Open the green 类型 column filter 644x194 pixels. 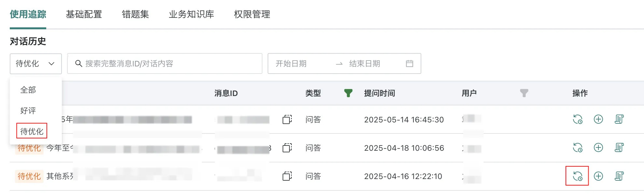pos(348,93)
